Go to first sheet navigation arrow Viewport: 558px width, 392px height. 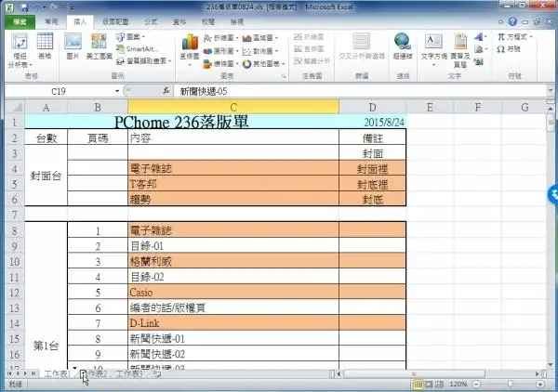pos(9,373)
